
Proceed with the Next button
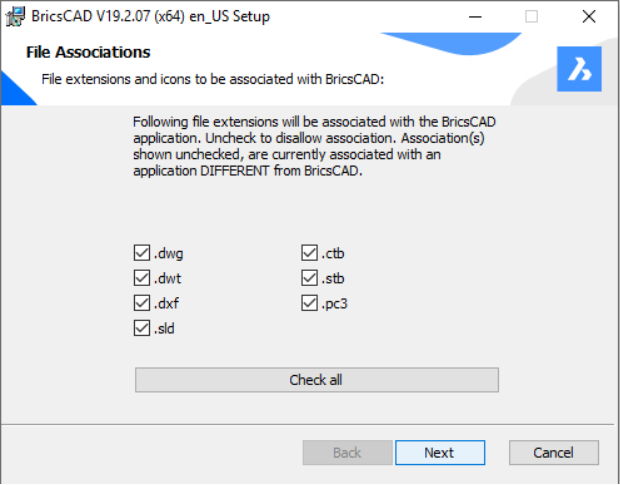[440, 453]
